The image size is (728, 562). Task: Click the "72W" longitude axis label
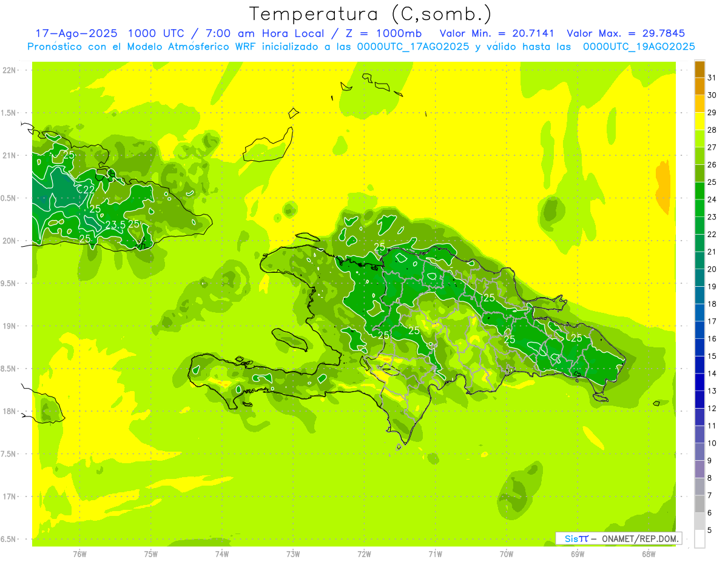(x=364, y=554)
